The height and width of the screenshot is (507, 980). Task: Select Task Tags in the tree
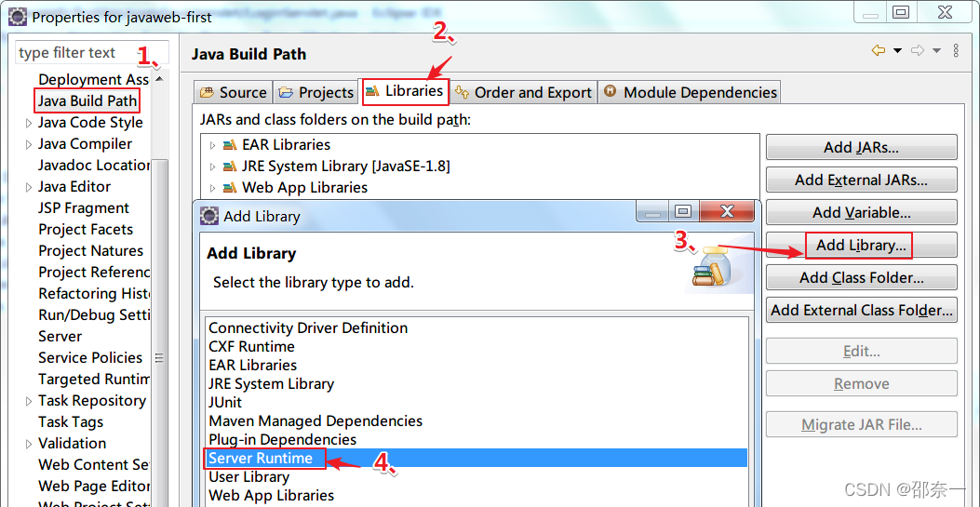(x=70, y=421)
